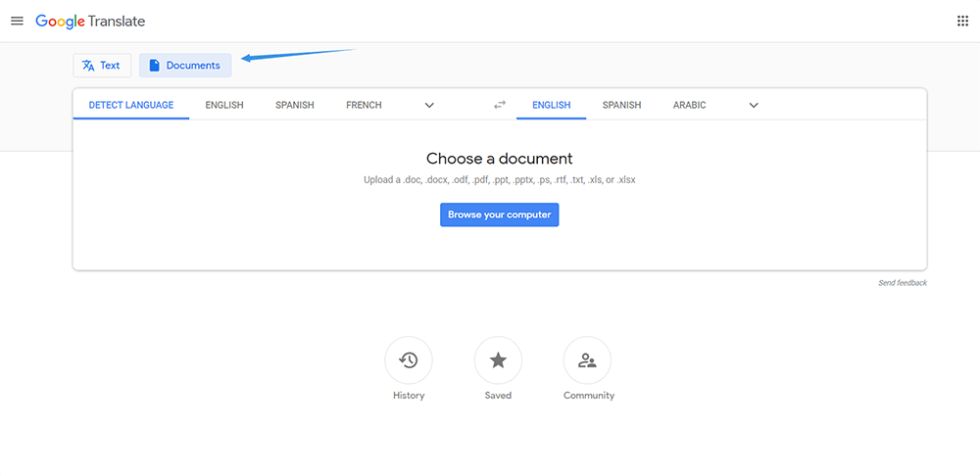Expand more target languages dropdown
Screen dimensions: 980x476
754,105
